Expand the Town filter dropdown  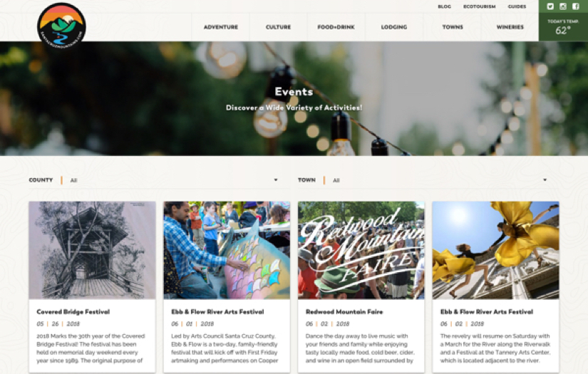coord(422,180)
